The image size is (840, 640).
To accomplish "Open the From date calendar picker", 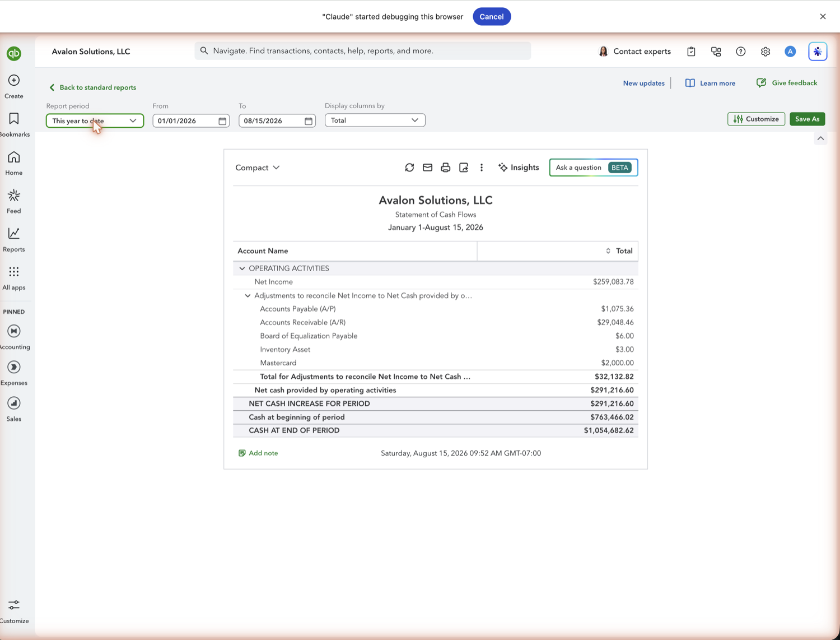I will (x=222, y=121).
